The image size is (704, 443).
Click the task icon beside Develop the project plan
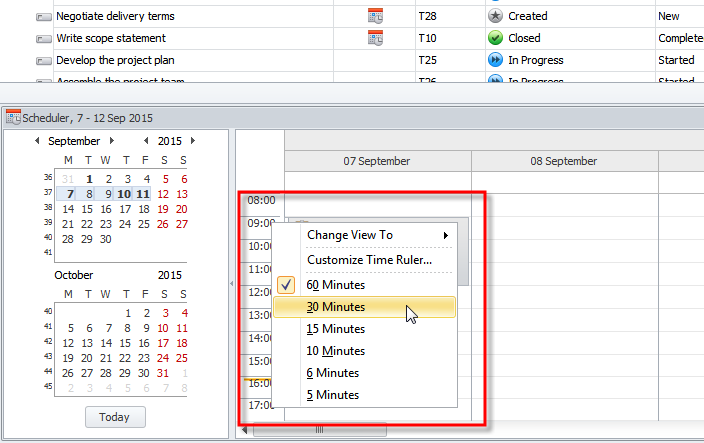tap(43, 61)
